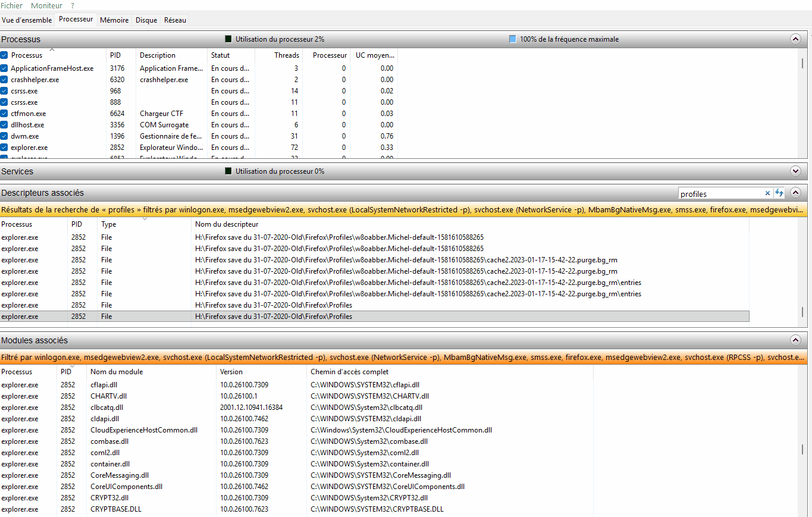Switch to the Mémoire tab
812x517 pixels.
coord(114,20)
